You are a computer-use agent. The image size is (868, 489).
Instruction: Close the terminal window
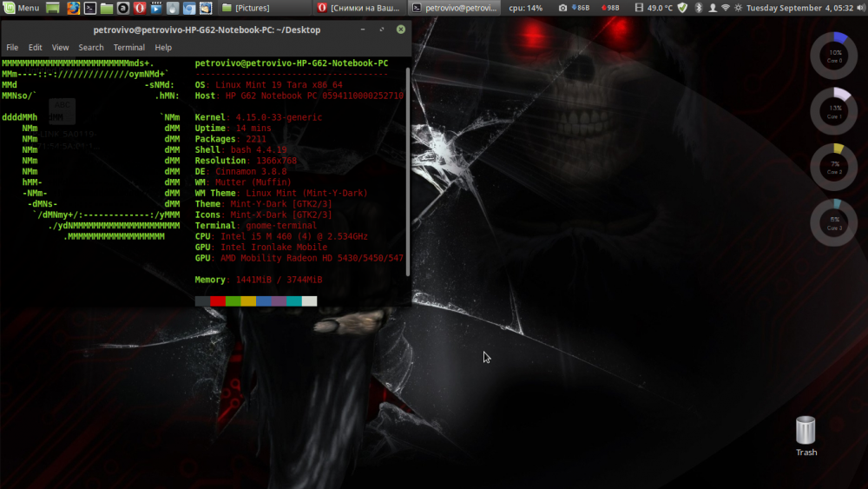[401, 30]
